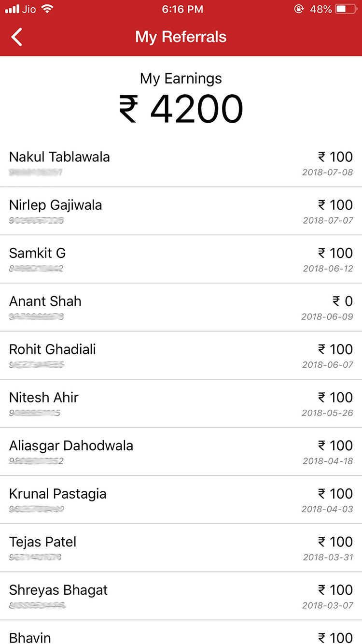This screenshot has height=644, width=362.
Task: Tap the Wi-Fi status icon
Action: tap(47, 9)
